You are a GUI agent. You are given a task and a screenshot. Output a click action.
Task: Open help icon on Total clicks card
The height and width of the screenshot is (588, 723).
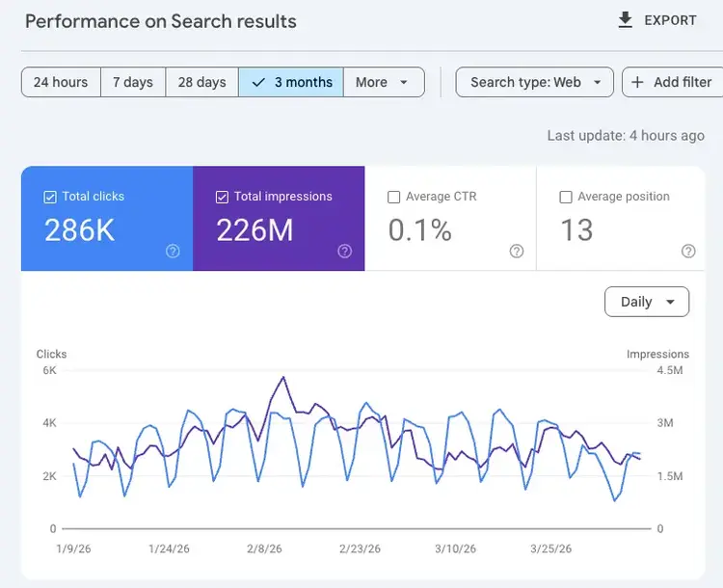pyautogui.click(x=173, y=252)
